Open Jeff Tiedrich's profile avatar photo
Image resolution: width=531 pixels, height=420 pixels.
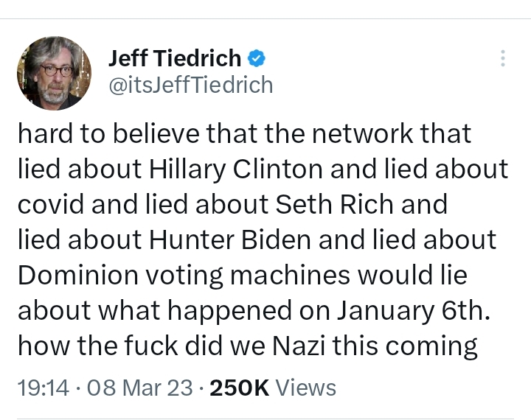[54, 73]
